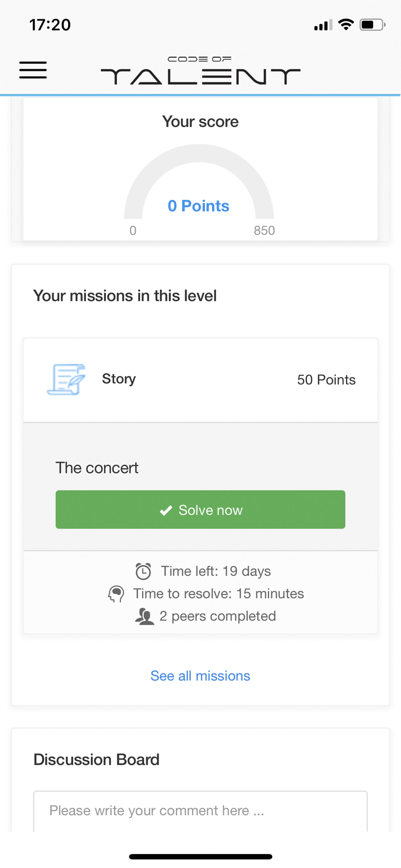Screen dimensions: 401x868
Task: Open the See all missions link
Action: pos(200,676)
